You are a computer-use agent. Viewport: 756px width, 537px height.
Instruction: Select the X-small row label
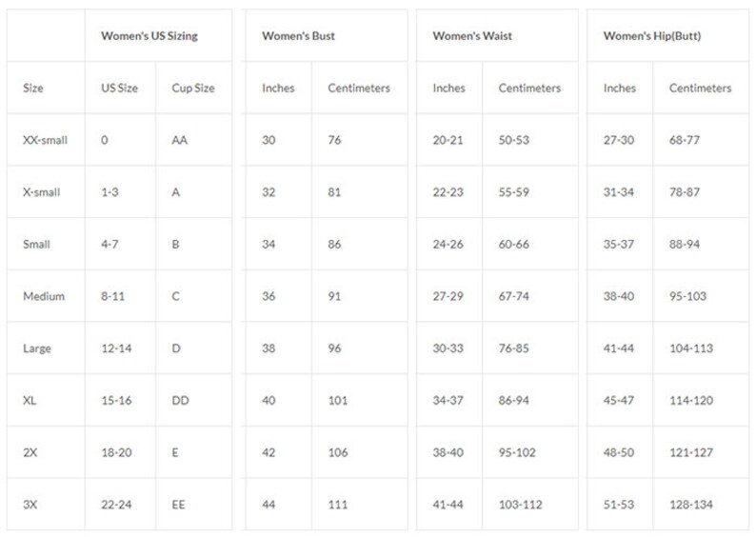tap(41, 192)
